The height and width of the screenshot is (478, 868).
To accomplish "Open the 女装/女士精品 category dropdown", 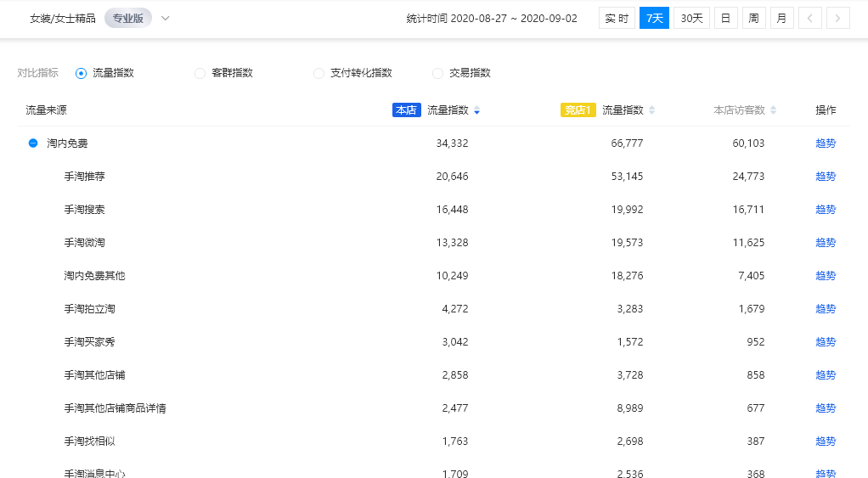I will 165,18.
